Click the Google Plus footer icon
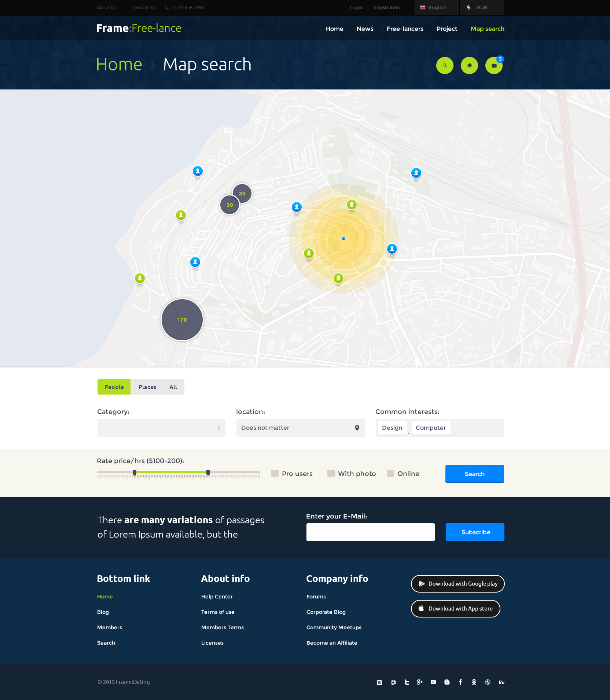 pos(420,682)
